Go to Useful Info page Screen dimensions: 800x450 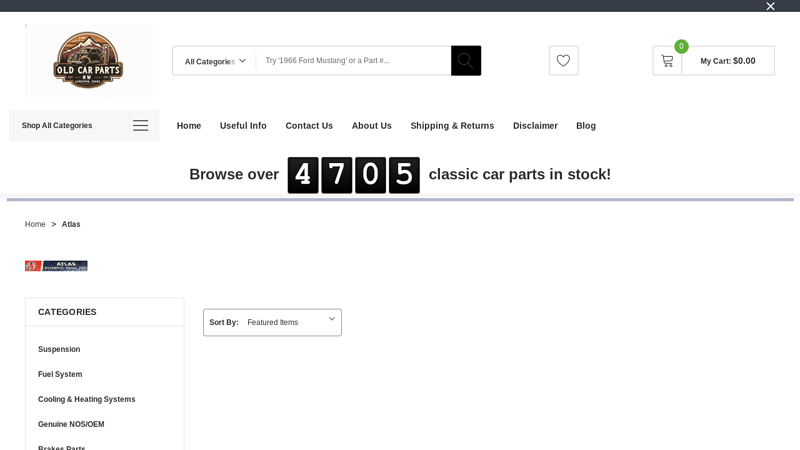[243, 126]
